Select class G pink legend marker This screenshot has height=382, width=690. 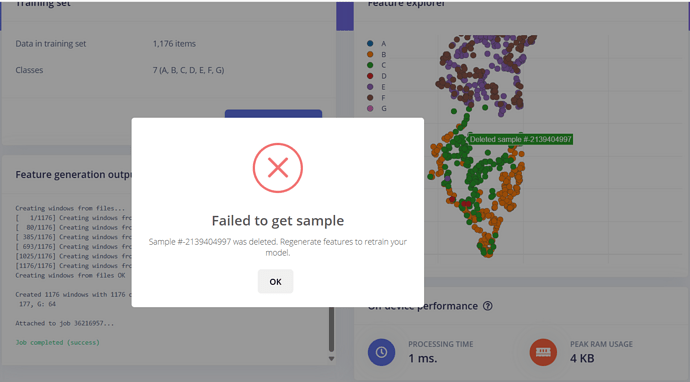[370, 108]
